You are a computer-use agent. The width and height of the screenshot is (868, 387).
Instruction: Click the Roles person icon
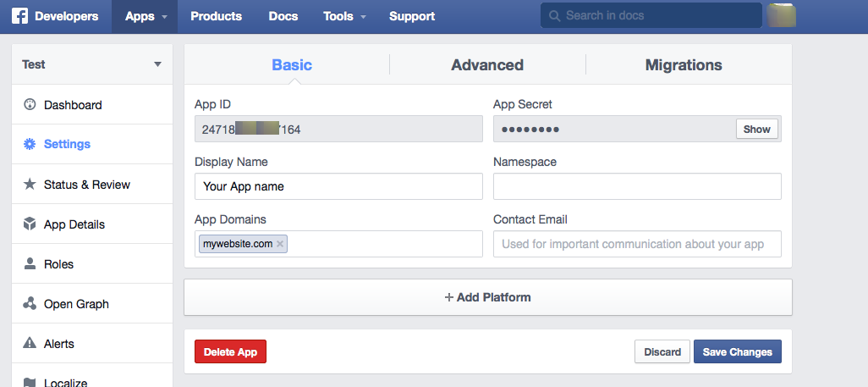[x=30, y=264]
